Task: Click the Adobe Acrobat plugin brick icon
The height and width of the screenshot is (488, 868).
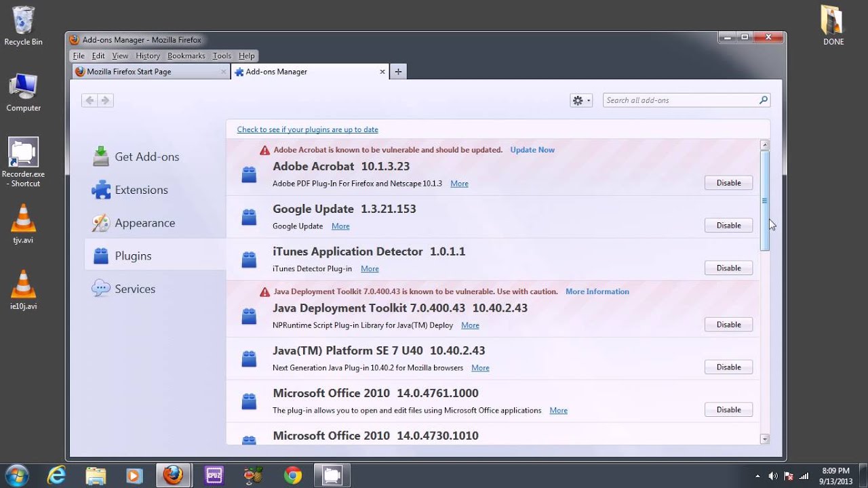Action: click(x=249, y=174)
